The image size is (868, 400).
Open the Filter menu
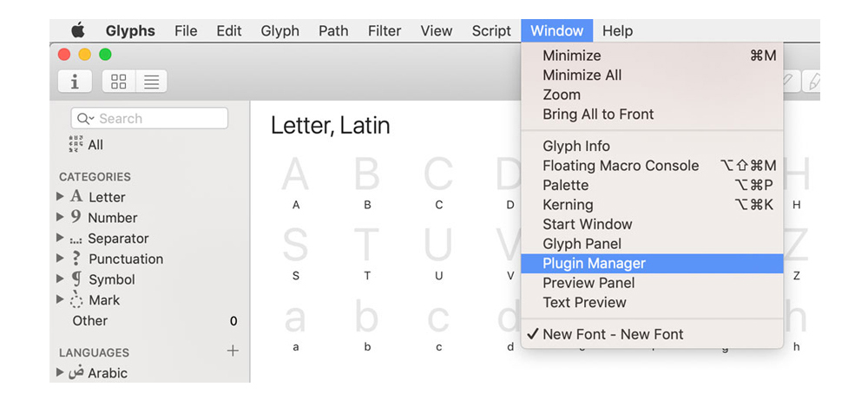[x=385, y=31]
